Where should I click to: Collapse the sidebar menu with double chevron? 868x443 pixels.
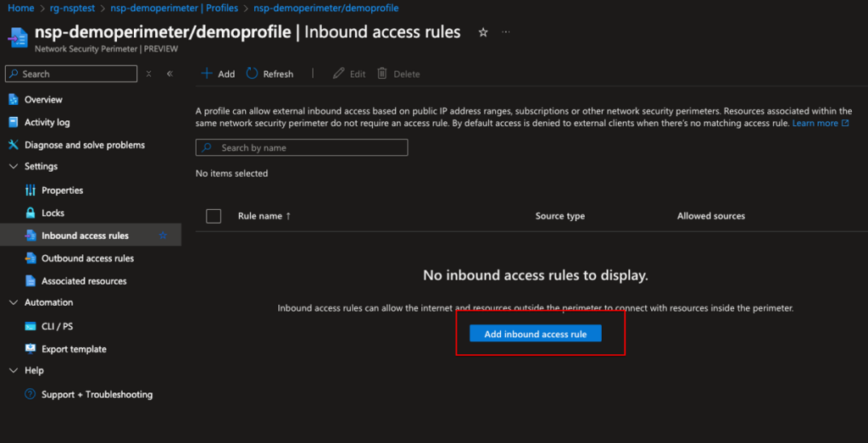coord(170,74)
